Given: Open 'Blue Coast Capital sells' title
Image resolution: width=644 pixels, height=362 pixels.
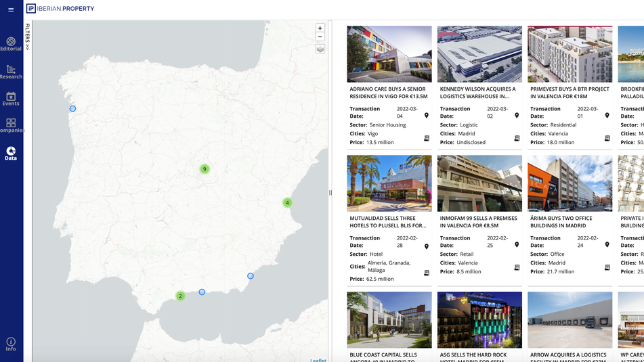Looking at the screenshot, I should coord(383,357).
